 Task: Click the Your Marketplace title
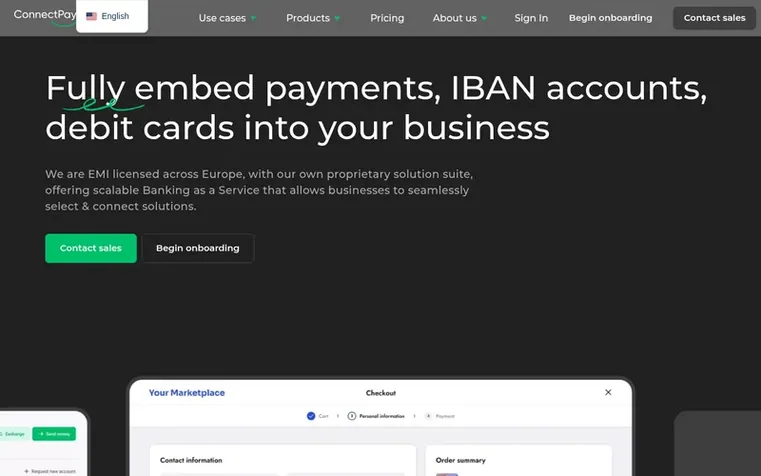click(187, 393)
